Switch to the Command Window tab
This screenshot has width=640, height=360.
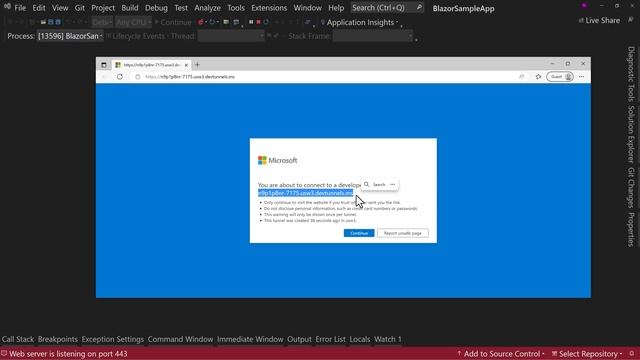coord(180,339)
